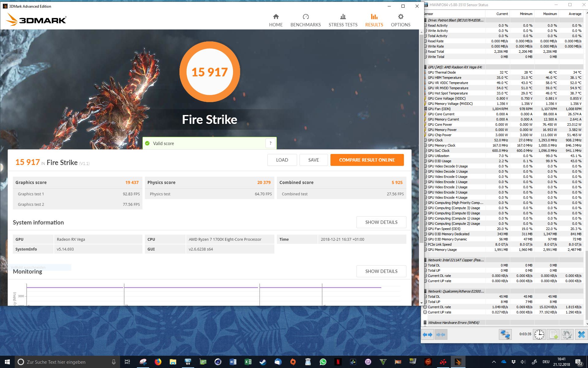Viewport: 588px width, 368px height.
Task: Open the Home section in 3DMark
Action: (276, 20)
